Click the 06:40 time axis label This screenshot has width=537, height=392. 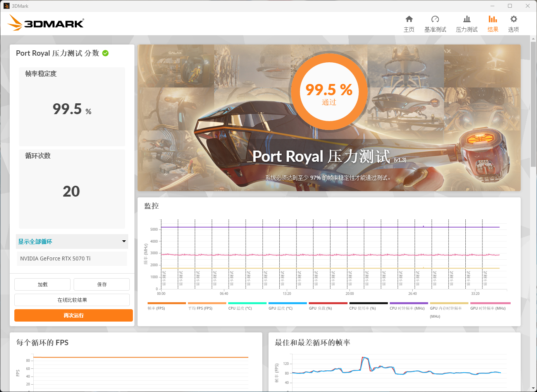pyautogui.click(x=224, y=294)
